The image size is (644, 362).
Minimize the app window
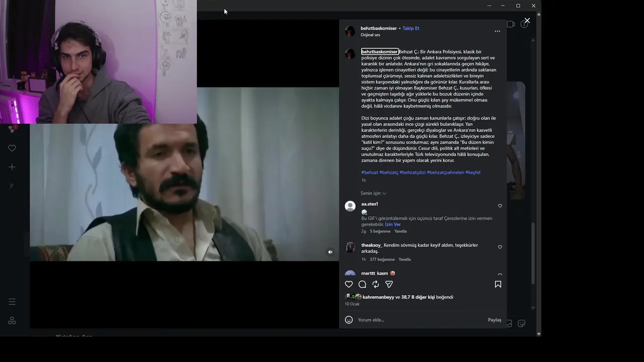tap(503, 6)
